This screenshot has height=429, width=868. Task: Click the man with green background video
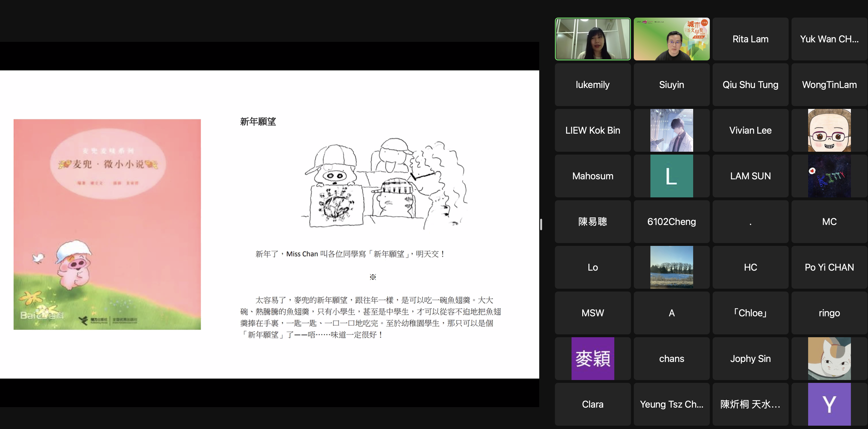pyautogui.click(x=671, y=39)
